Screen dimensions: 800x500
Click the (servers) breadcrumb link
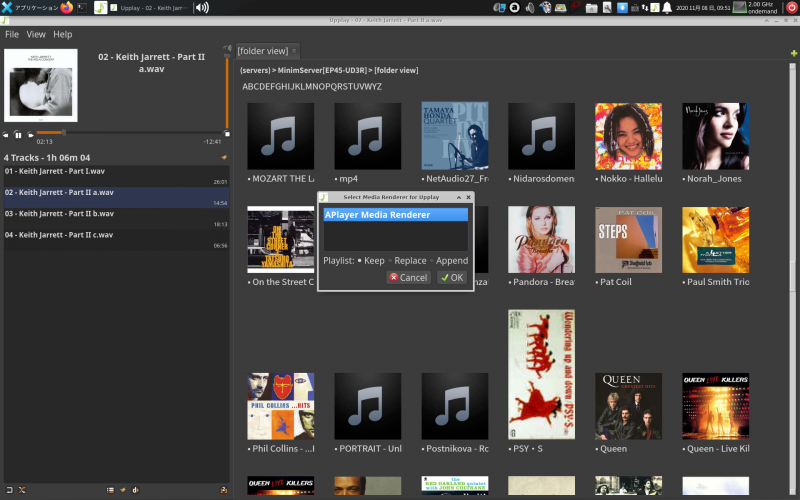[255, 70]
